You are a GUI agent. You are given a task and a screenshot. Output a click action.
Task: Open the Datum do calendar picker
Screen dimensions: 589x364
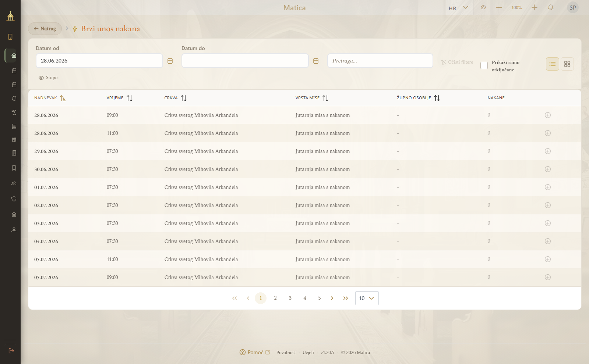[316, 61]
